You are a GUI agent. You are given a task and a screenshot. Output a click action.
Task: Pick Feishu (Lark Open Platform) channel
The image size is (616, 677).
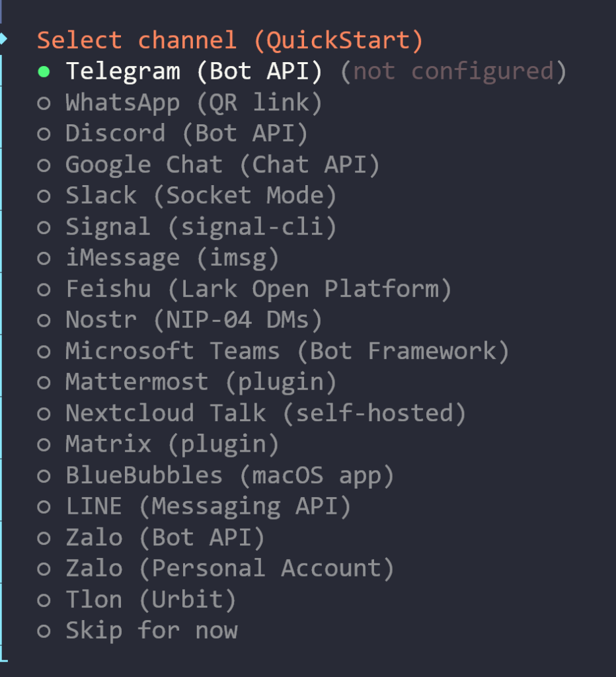click(x=258, y=289)
